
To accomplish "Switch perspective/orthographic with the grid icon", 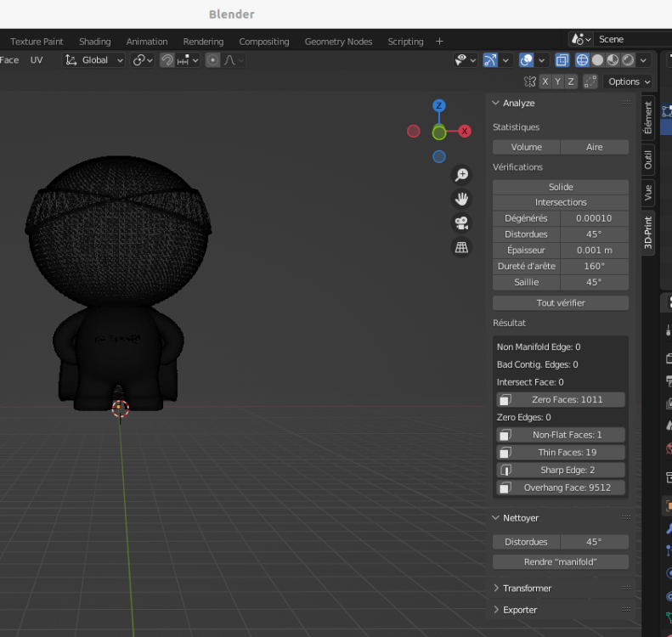I will [x=461, y=248].
